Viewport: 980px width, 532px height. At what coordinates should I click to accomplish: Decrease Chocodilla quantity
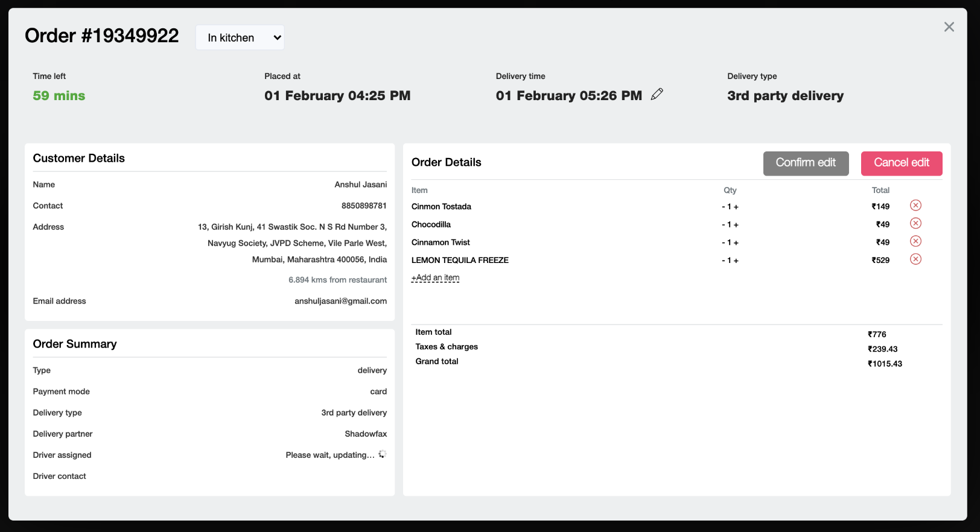point(723,225)
